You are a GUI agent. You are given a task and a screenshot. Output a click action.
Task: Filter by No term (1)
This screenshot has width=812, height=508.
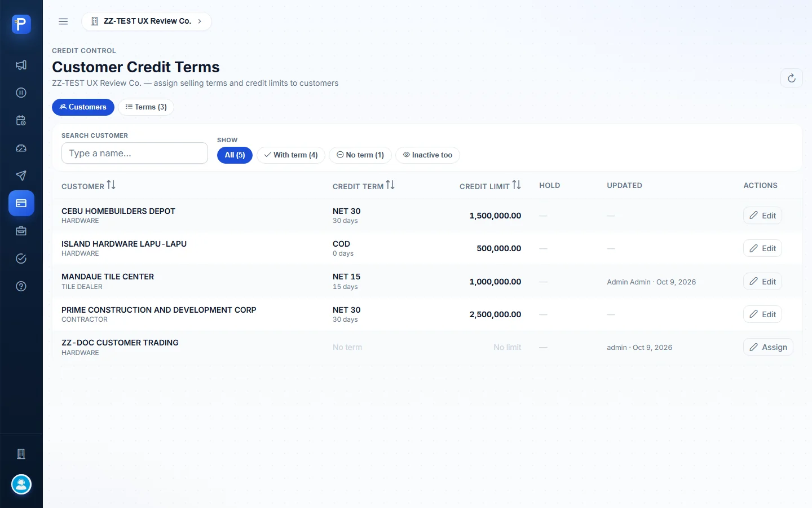coord(360,155)
